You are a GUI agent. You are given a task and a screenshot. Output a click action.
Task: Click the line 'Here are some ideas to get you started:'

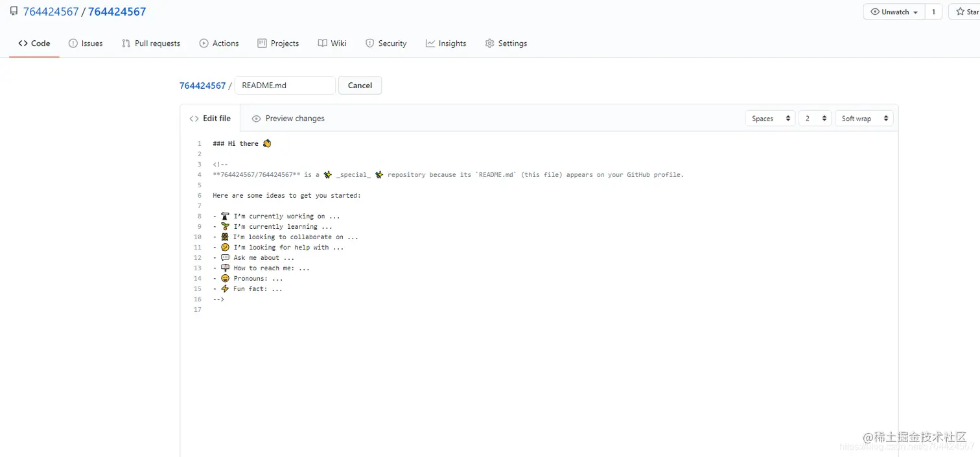(286, 195)
